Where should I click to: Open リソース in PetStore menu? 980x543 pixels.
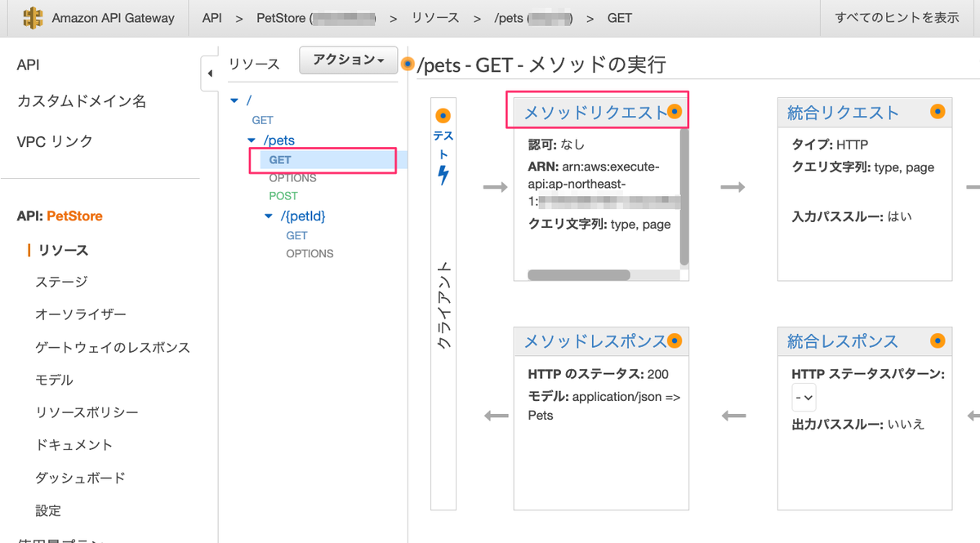click(62, 250)
